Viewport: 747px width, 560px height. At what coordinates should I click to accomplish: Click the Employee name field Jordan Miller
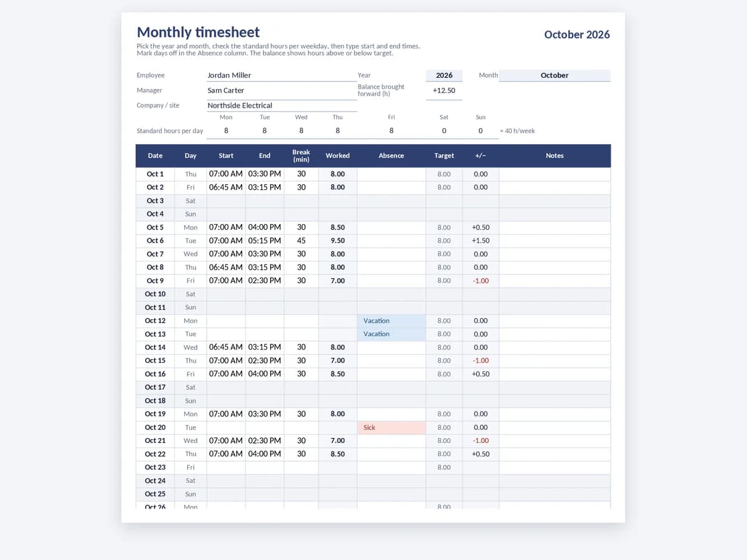(281, 75)
